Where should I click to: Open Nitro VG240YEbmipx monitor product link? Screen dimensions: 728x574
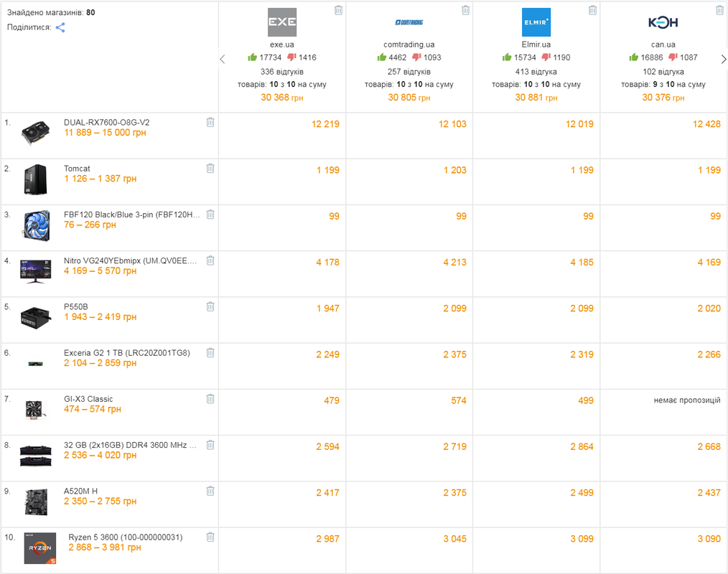130,260
